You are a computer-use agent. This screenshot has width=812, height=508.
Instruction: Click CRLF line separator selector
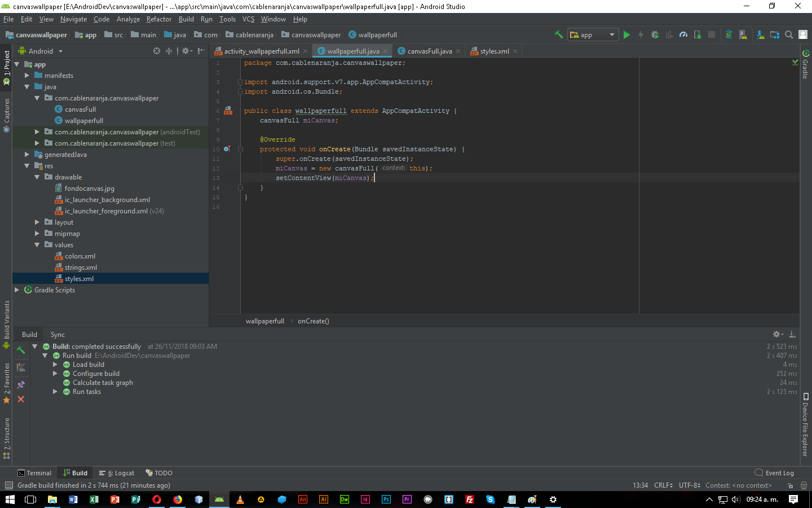coord(663,485)
